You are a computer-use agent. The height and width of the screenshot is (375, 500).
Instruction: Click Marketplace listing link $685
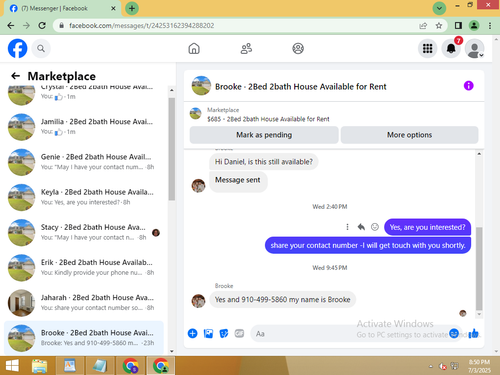click(268, 119)
